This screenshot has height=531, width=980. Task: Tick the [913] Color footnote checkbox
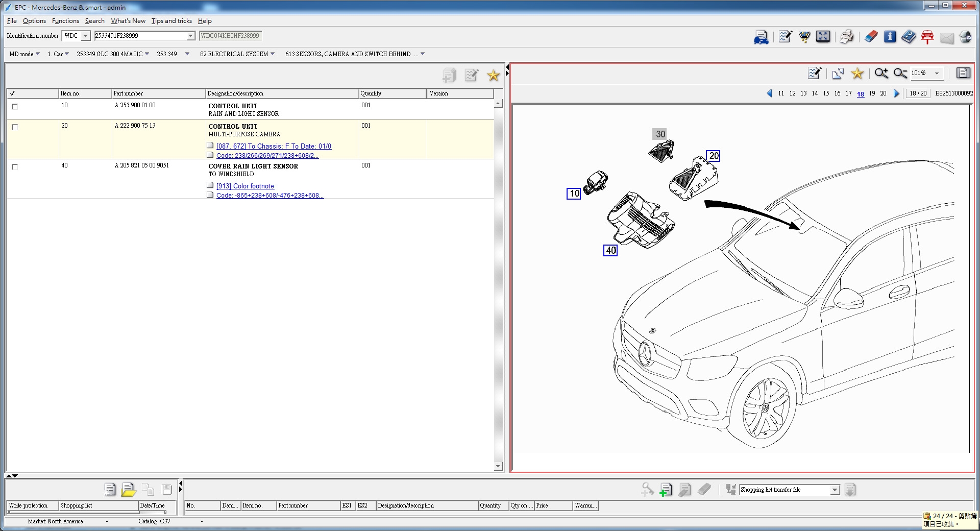tap(210, 185)
